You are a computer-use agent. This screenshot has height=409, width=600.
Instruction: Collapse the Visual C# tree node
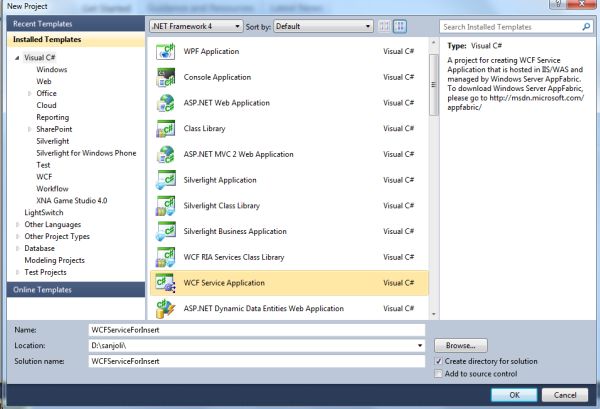coord(17,58)
